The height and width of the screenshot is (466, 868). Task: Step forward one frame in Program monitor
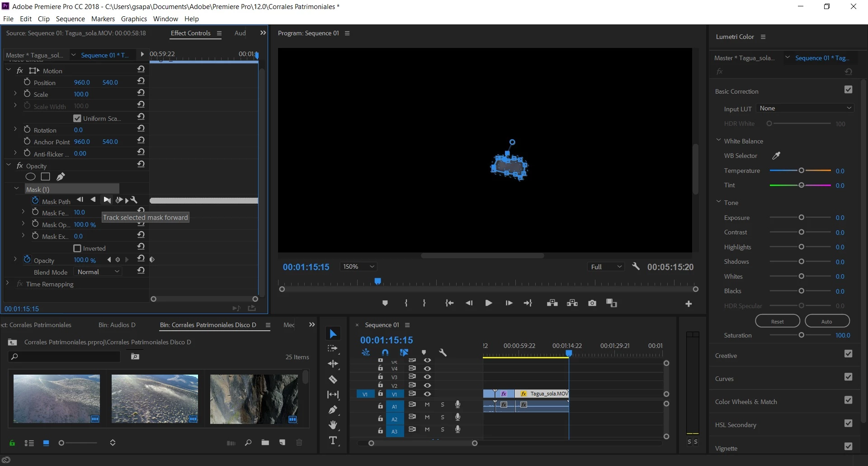pos(509,303)
